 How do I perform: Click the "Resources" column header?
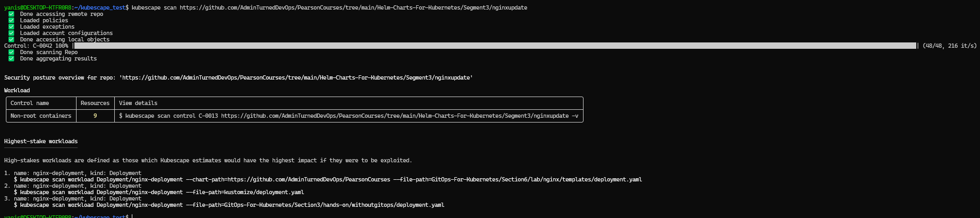[95, 103]
